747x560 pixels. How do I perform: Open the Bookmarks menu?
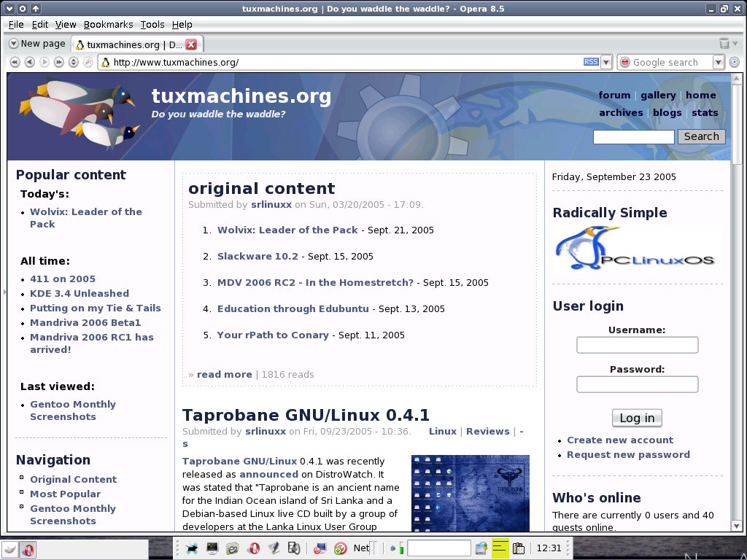click(108, 25)
